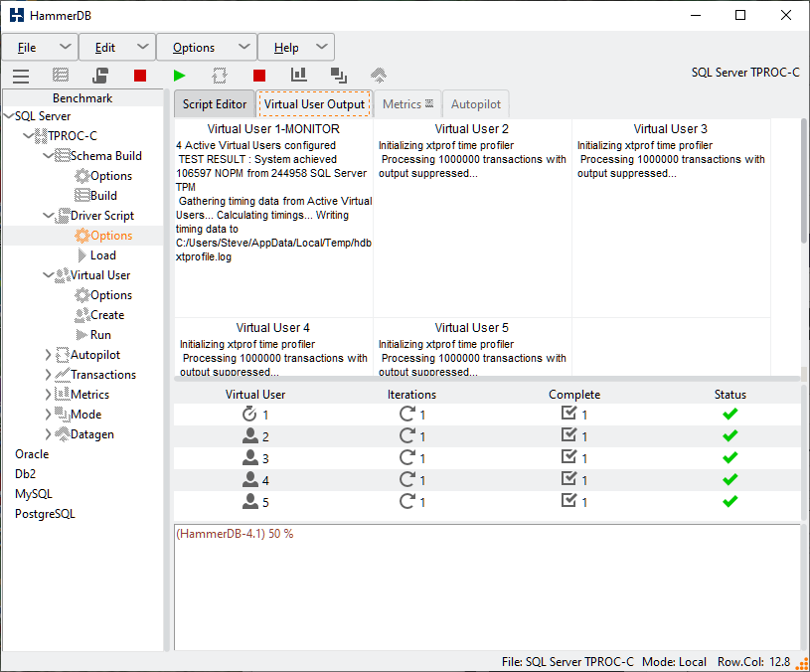Click green status checkmark for virtual user 4

729,480
